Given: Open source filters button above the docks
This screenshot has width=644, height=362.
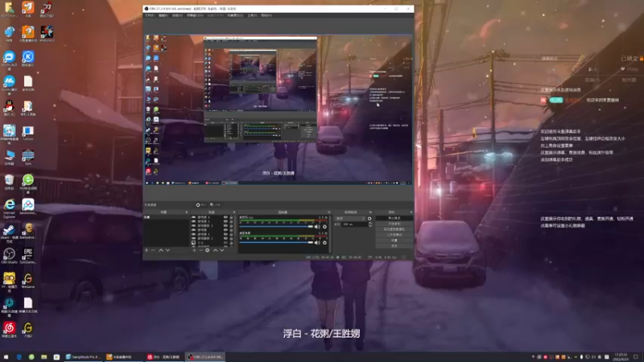Looking at the screenshot, I should tap(215, 205).
